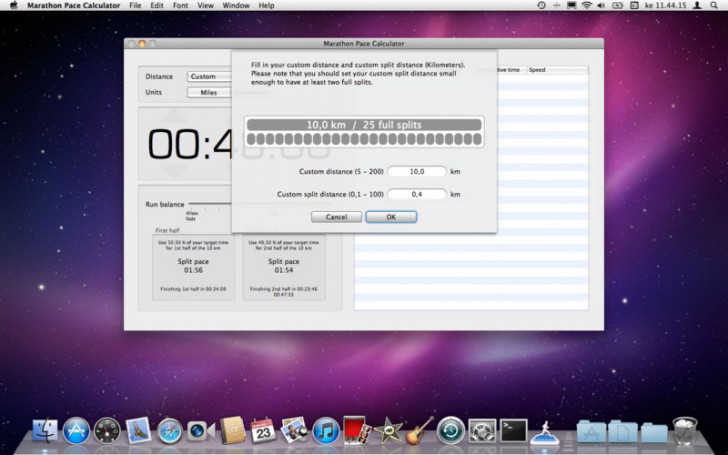This screenshot has width=728, height=455.
Task: Open the View menu
Action: 206,6
